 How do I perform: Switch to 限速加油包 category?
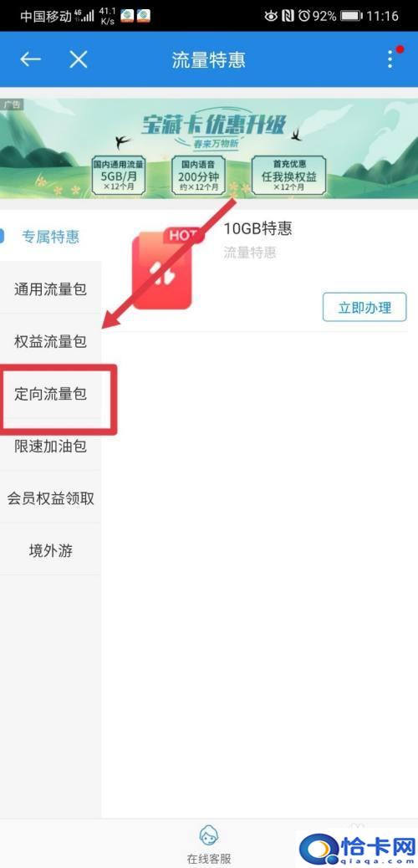[50, 446]
